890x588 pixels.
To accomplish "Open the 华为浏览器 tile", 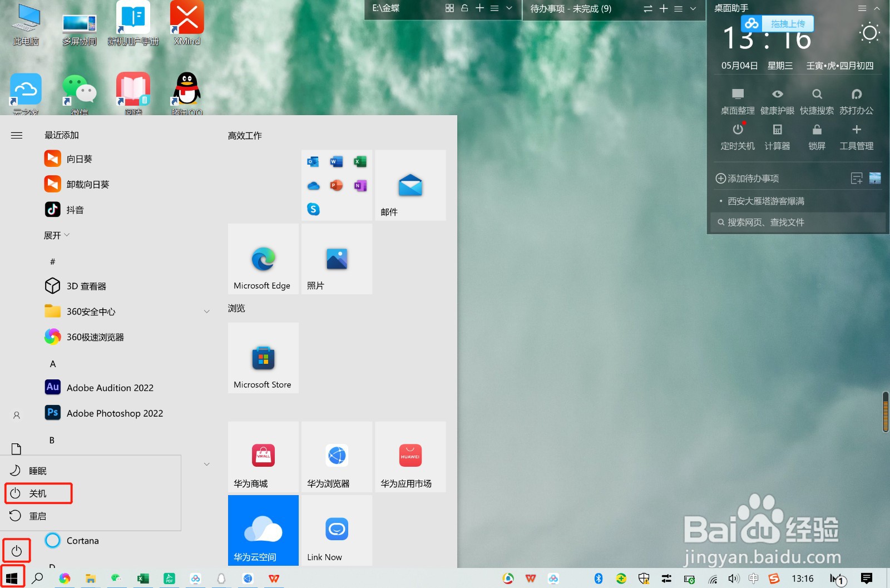I will [x=337, y=457].
